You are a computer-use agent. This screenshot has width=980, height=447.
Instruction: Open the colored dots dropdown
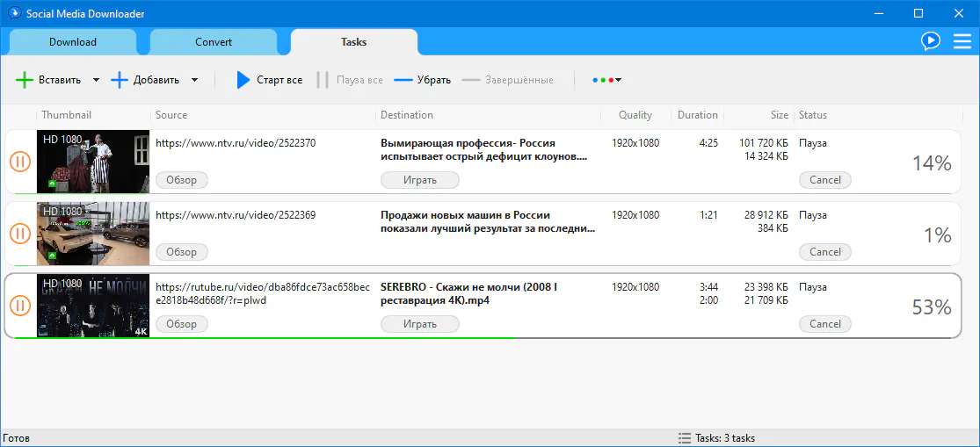606,80
